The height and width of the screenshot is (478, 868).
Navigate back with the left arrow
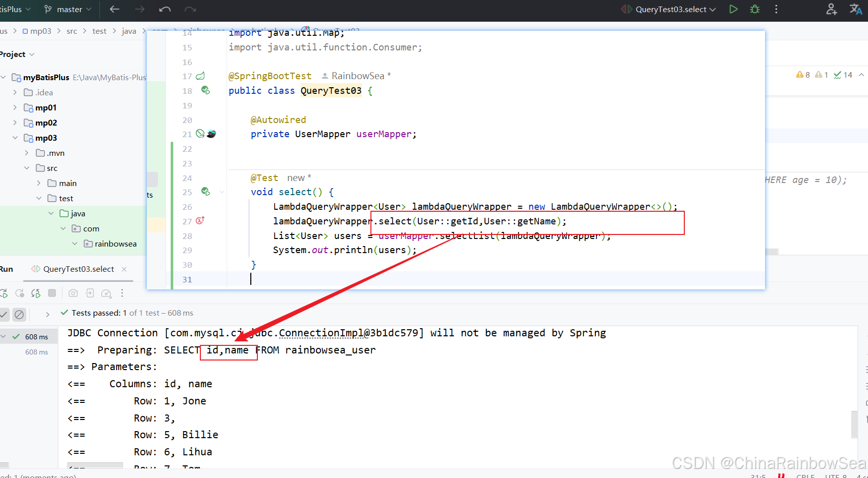[115, 9]
